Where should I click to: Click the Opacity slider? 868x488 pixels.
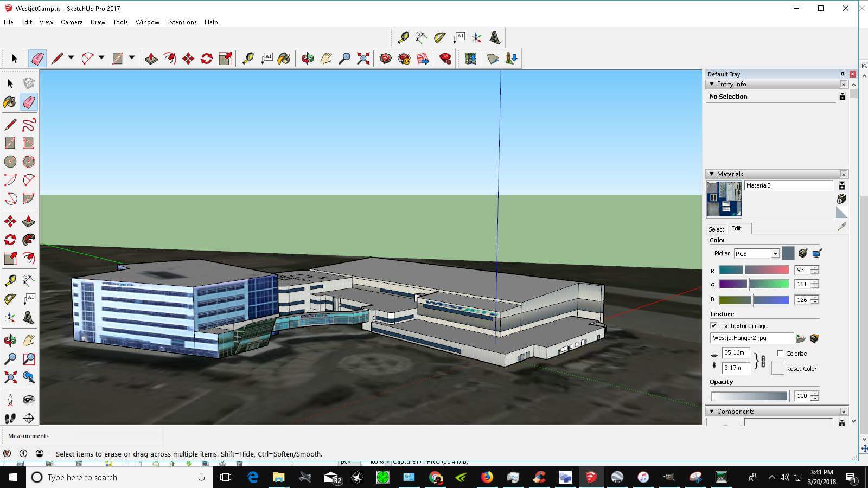pyautogui.click(x=749, y=396)
